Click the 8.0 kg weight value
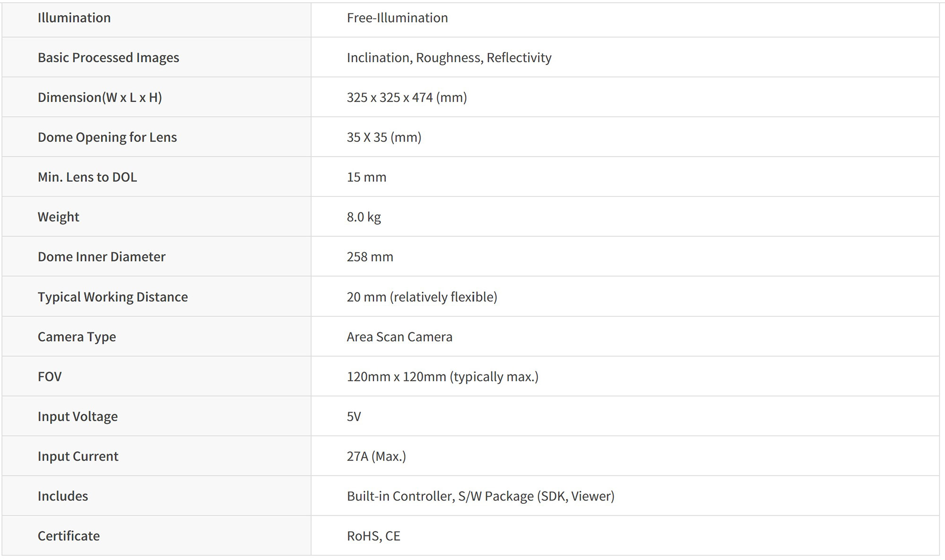The image size is (945, 560). click(363, 217)
